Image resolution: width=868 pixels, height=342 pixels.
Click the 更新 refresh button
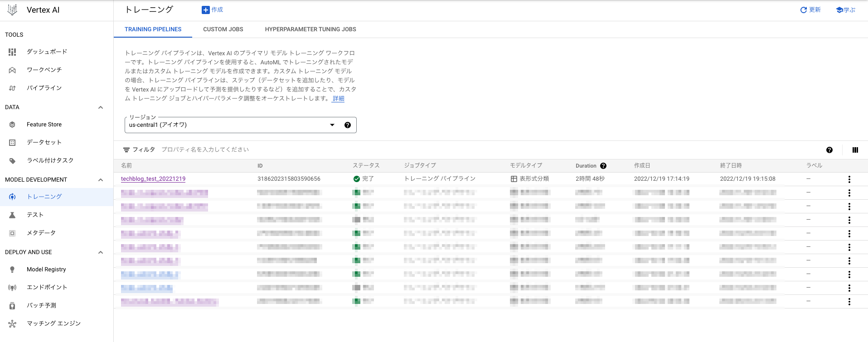coord(810,10)
